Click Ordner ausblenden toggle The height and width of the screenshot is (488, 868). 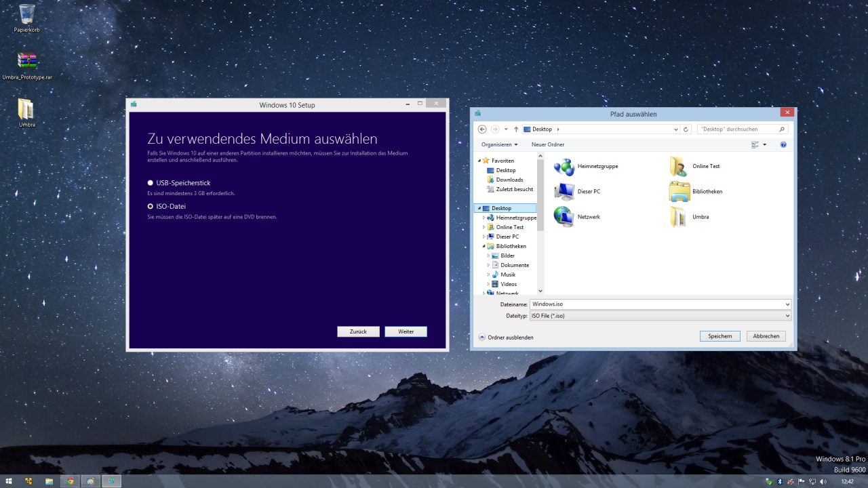[506, 337]
